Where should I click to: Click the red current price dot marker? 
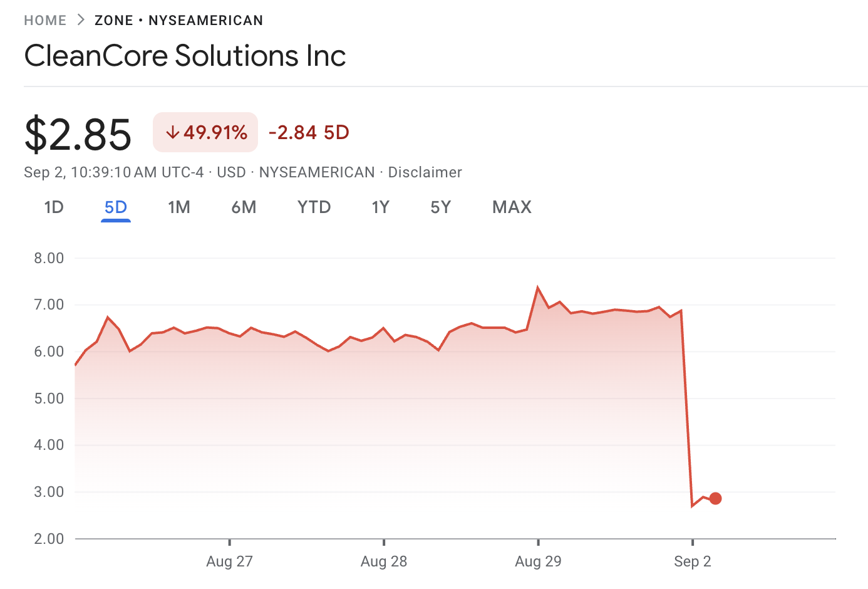[x=715, y=498]
